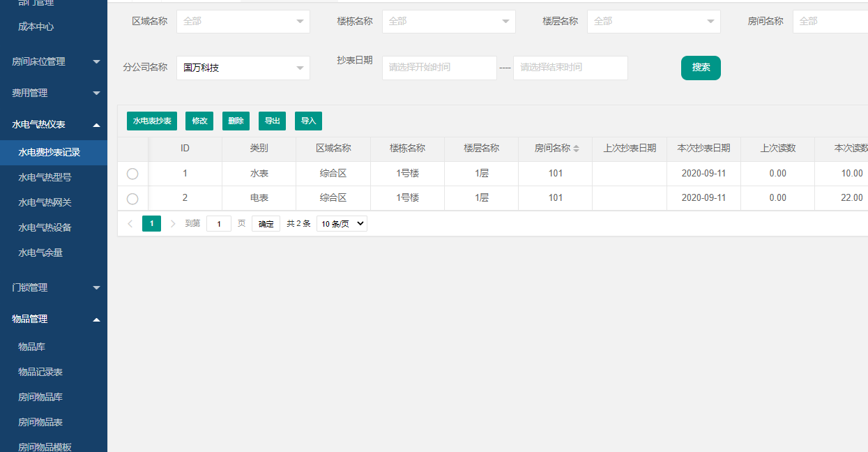Viewport: 868px width, 452px height.
Task: Click the 抄表日期 start time input field
Action: point(439,68)
